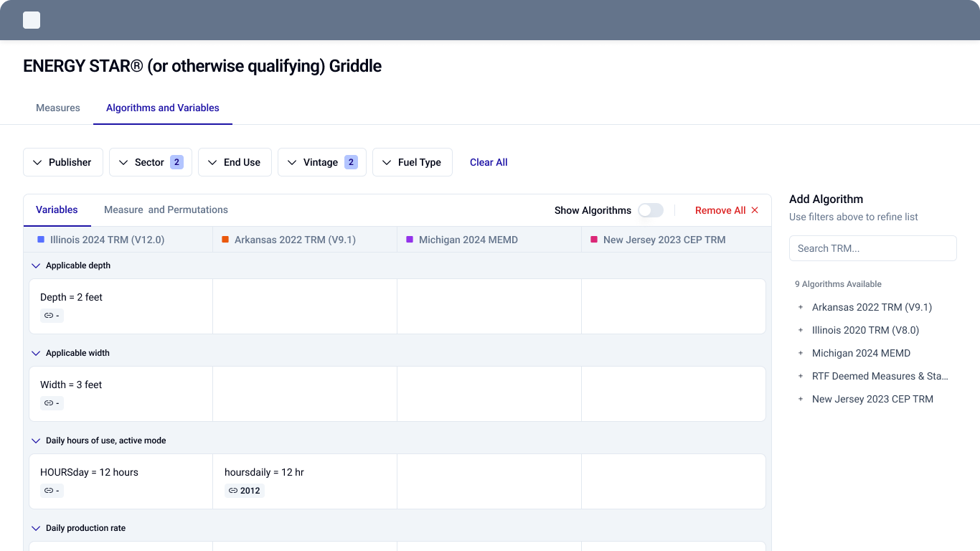
Task: Open the 2012 source link badge
Action: [x=245, y=491]
